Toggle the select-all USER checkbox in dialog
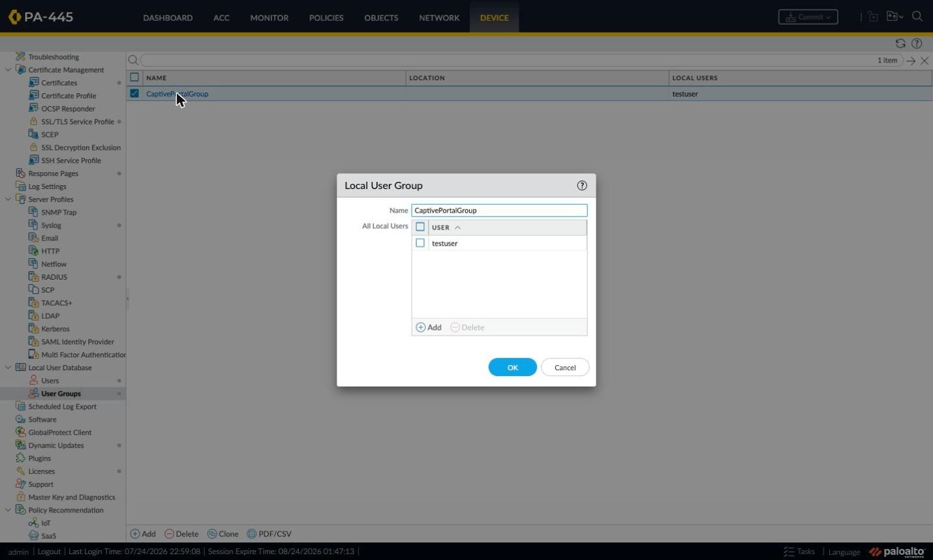 420,227
